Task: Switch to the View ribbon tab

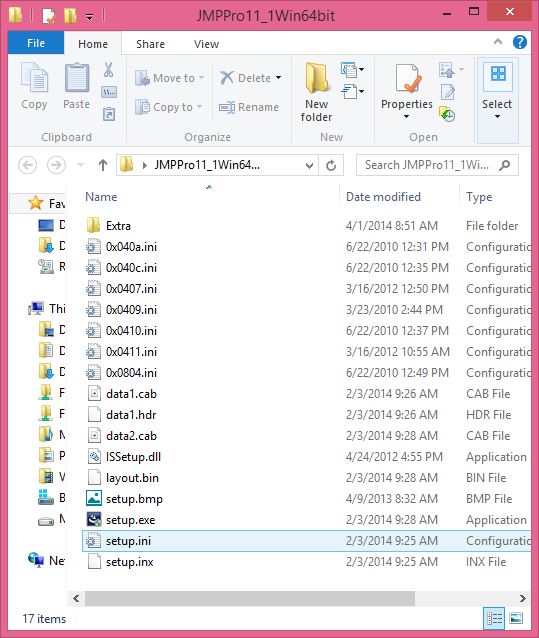Action: (x=206, y=44)
